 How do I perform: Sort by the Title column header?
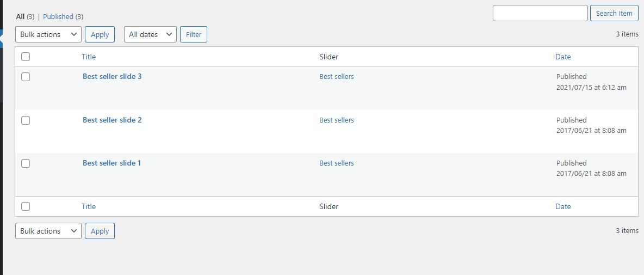[x=89, y=57]
